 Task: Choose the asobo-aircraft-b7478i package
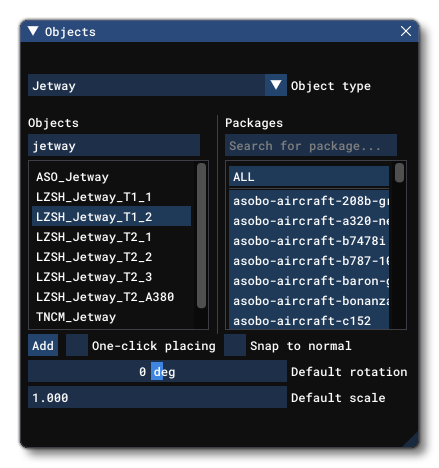tap(309, 241)
